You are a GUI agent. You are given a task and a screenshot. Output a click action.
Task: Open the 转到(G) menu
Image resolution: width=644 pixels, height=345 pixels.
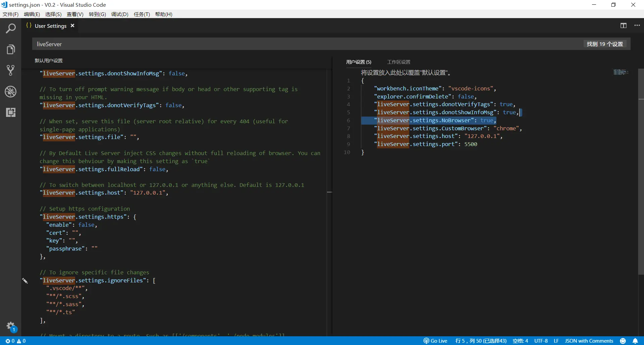pos(97,14)
